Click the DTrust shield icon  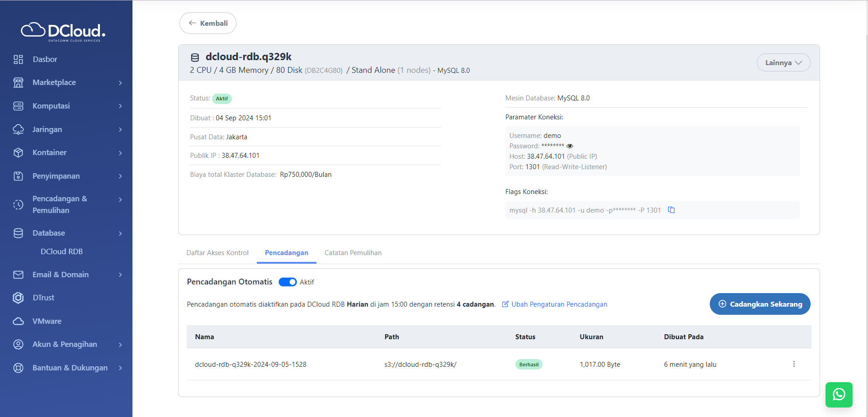pos(18,298)
